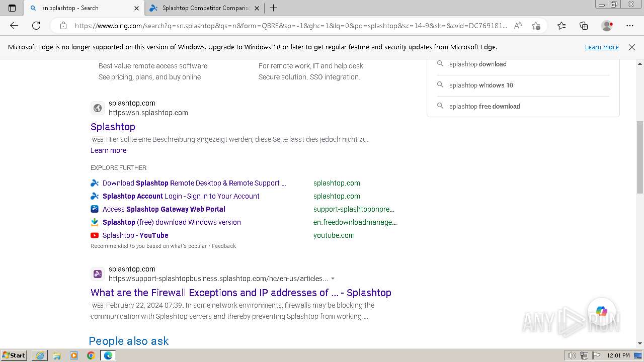Click the page vertical scrollbar thumb
Screen dimensions: 644x362
[640, 157]
